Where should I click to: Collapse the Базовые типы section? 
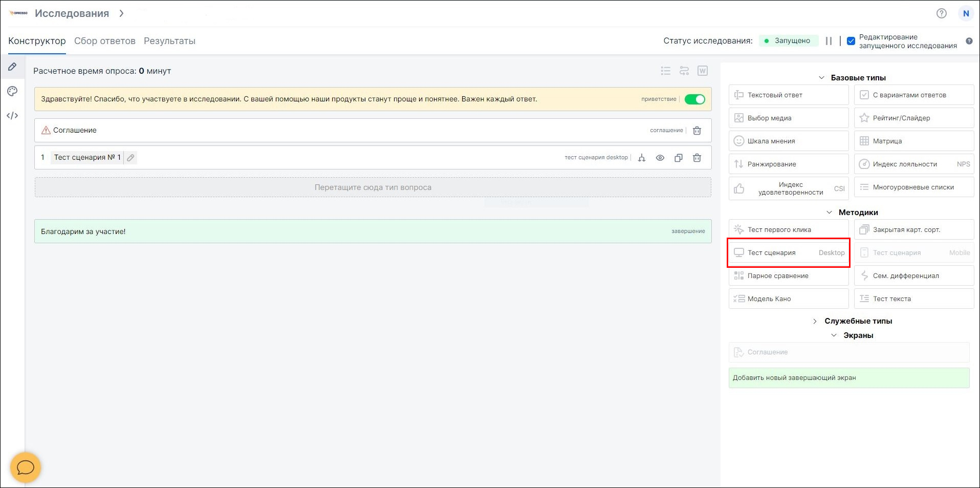821,78
